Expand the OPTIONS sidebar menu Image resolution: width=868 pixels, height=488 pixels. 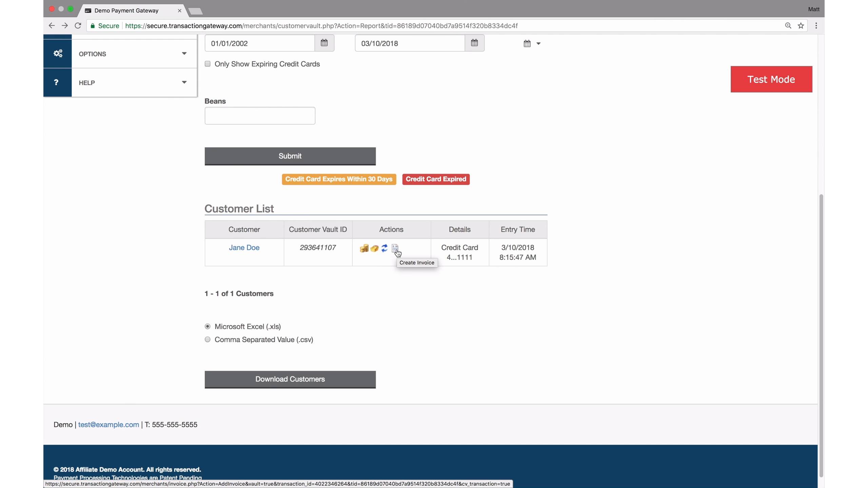click(134, 54)
